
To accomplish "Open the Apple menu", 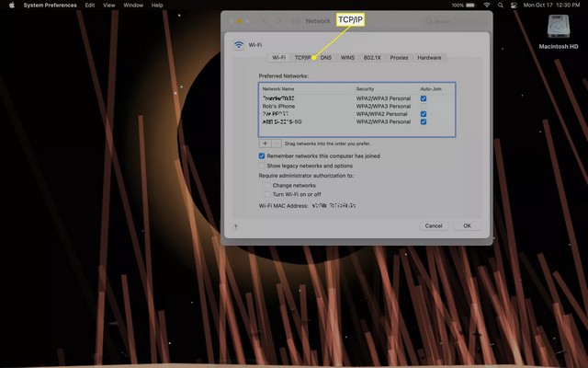I will 12,6.
